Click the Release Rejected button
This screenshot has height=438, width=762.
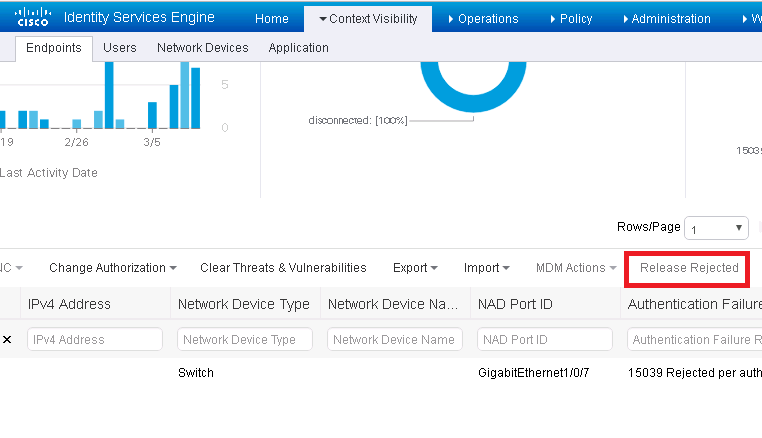(689, 268)
